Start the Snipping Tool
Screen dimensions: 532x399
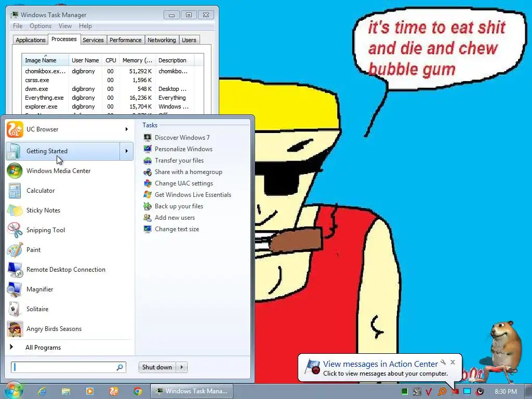(x=69, y=230)
